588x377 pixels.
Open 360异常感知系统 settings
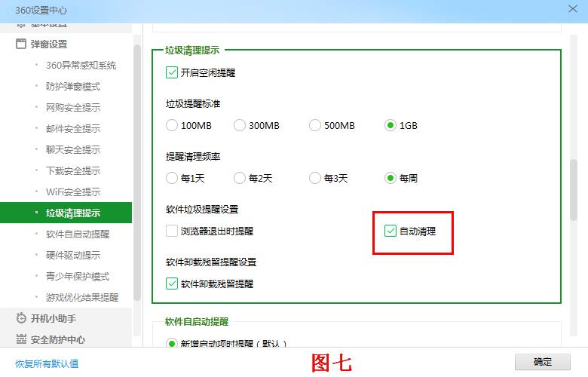(x=81, y=66)
